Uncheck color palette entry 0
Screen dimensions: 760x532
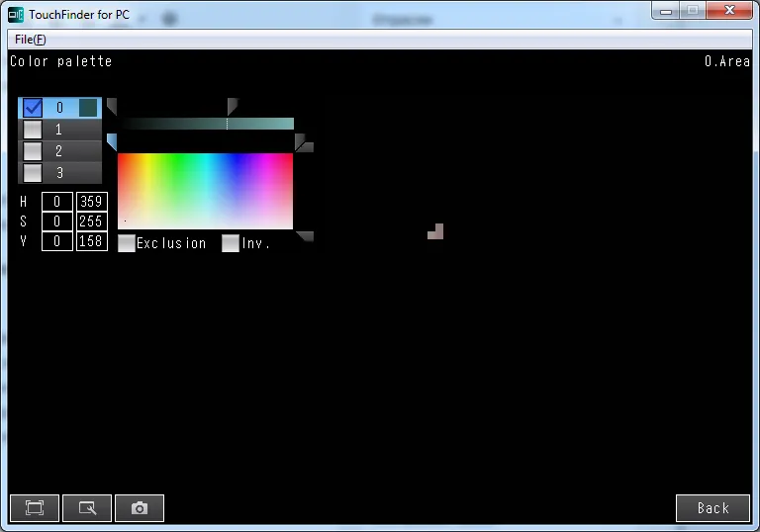pyautogui.click(x=32, y=108)
